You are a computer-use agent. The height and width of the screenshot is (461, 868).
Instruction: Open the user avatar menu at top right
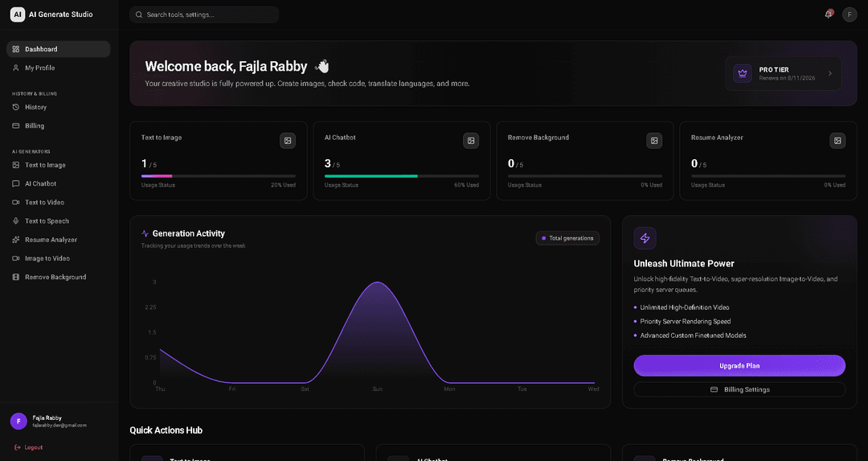[850, 14]
